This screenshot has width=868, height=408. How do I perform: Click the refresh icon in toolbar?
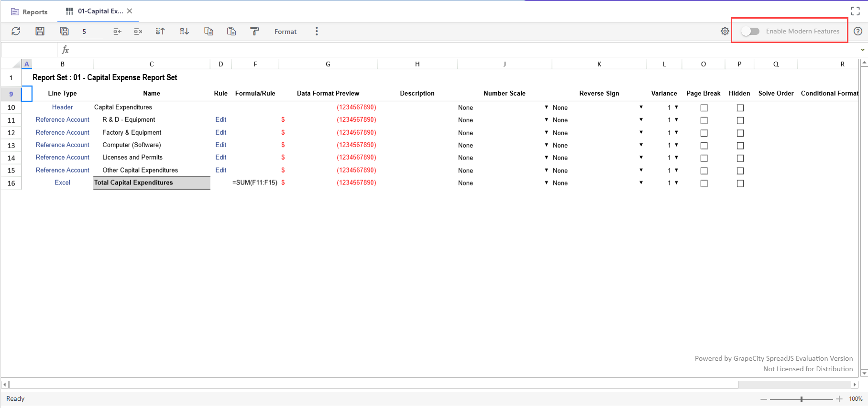pos(16,31)
